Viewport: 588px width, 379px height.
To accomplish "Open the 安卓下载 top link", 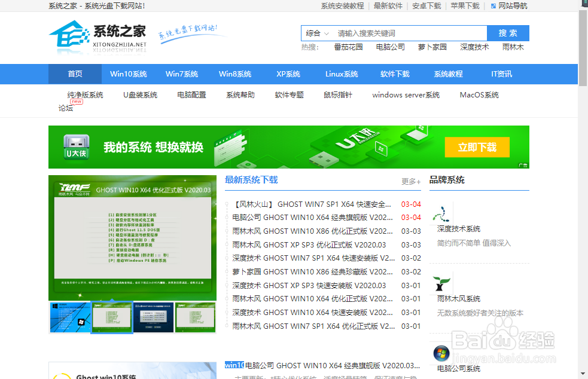I will click(426, 6).
